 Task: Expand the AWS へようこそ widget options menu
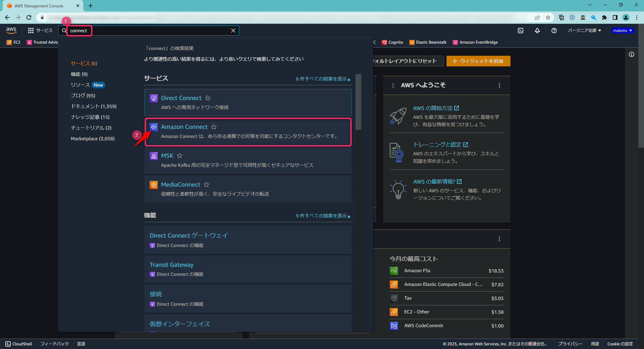tap(499, 85)
